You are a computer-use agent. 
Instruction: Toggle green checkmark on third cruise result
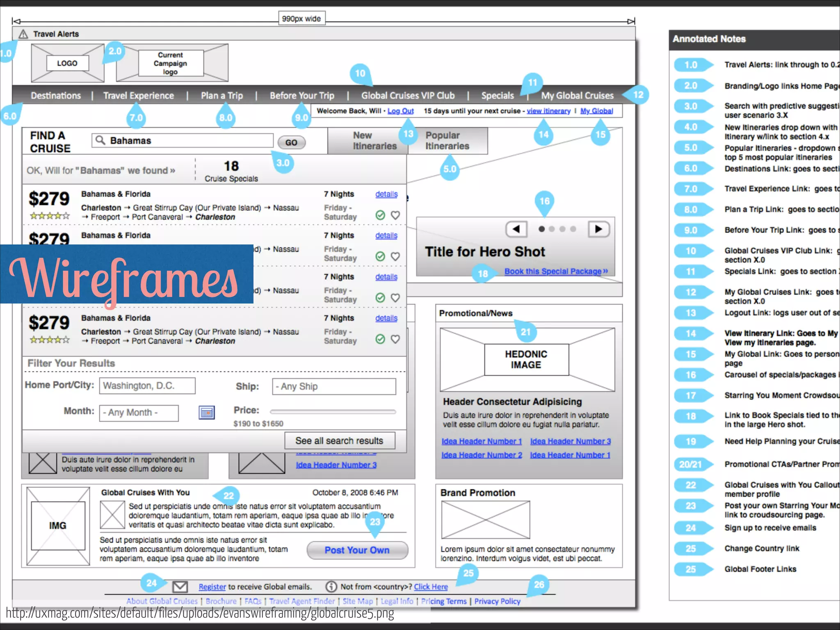(380, 297)
